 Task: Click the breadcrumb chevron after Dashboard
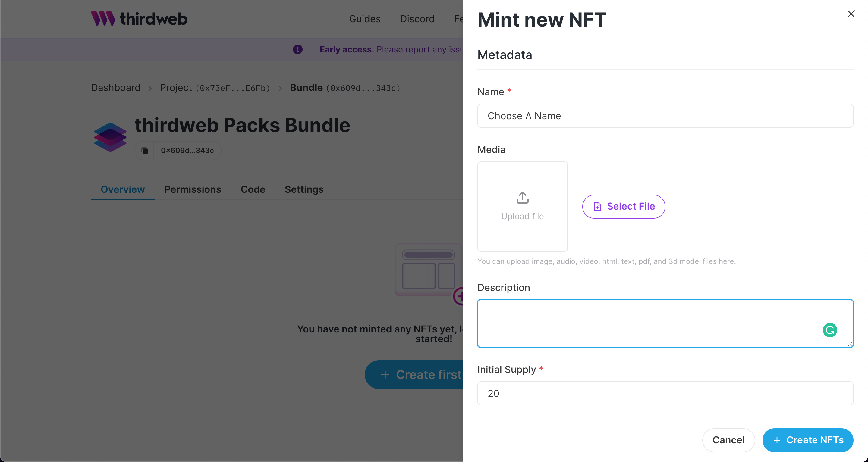coord(150,88)
